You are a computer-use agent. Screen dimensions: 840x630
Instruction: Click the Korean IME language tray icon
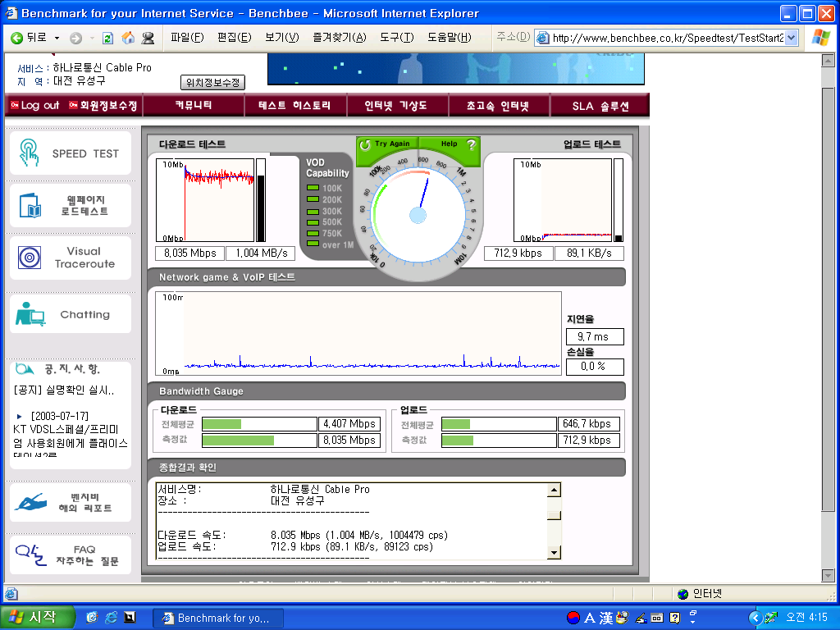tap(573, 618)
